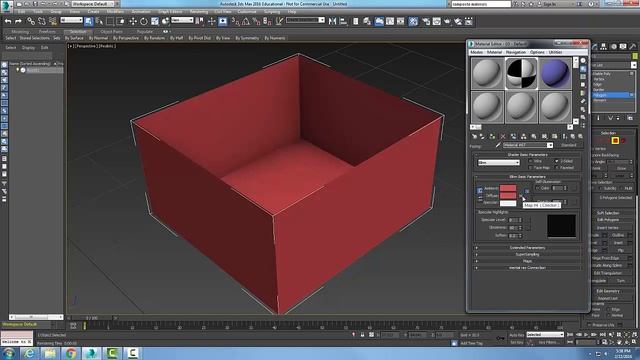Viewport: 640px width, 360px height.
Task: Click the Pick Material eyedropper icon
Action: [x=498, y=145]
